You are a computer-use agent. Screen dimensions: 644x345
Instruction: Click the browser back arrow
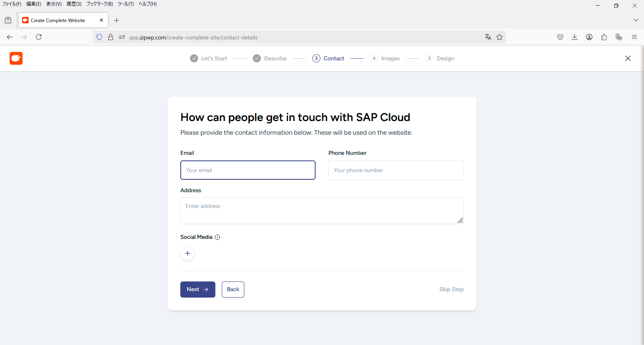(10, 37)
